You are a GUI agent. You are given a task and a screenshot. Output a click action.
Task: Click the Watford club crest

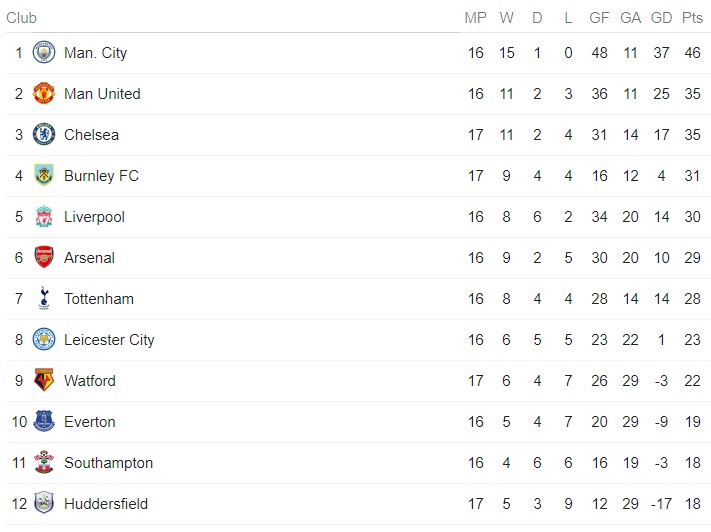43,380
